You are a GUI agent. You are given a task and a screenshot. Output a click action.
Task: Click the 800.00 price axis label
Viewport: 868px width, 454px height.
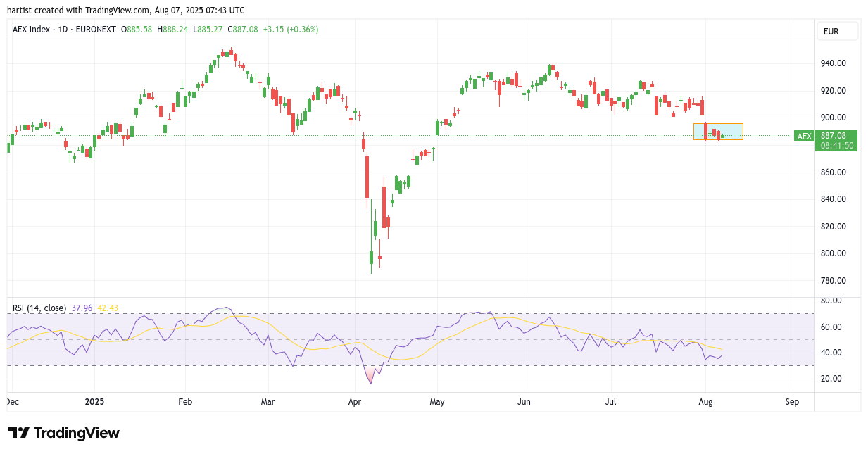coord(834,253)
